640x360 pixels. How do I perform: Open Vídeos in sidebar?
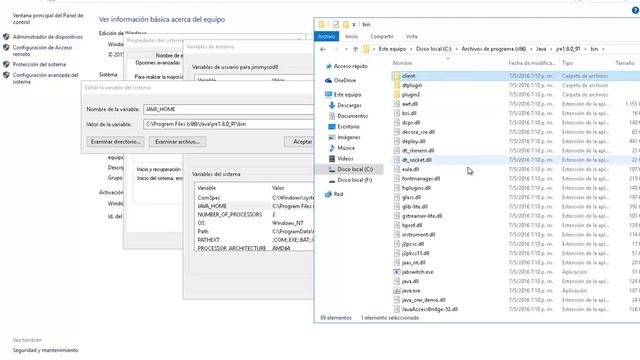pos(345,158)
